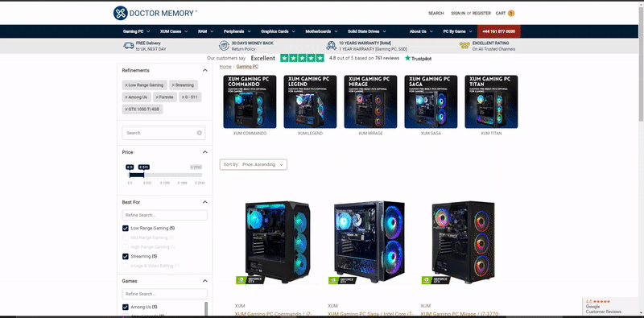Click the SIGN IN link
The image size is (644, 318).
458,13
